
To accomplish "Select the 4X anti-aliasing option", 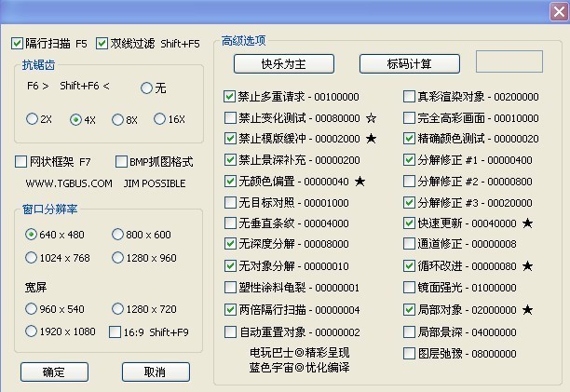I will tap(75, 119).
